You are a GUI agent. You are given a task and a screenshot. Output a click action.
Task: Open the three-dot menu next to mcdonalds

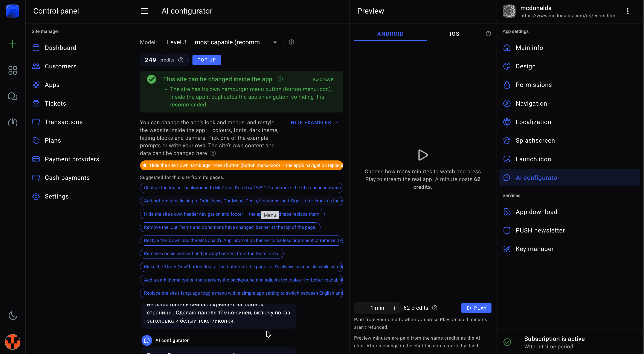[627, 11]
